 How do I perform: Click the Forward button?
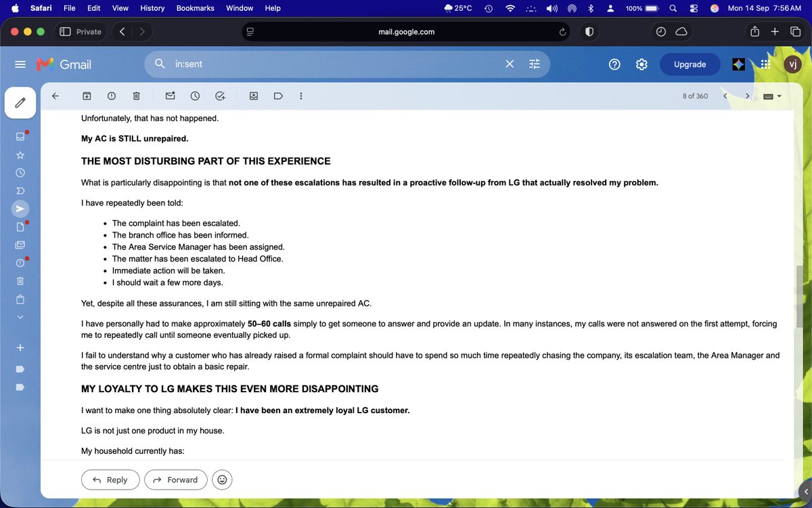176,480
